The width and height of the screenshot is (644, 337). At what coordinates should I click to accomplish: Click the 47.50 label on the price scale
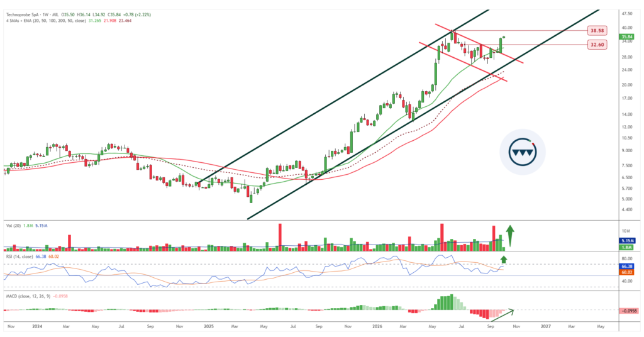pos(627,14)
